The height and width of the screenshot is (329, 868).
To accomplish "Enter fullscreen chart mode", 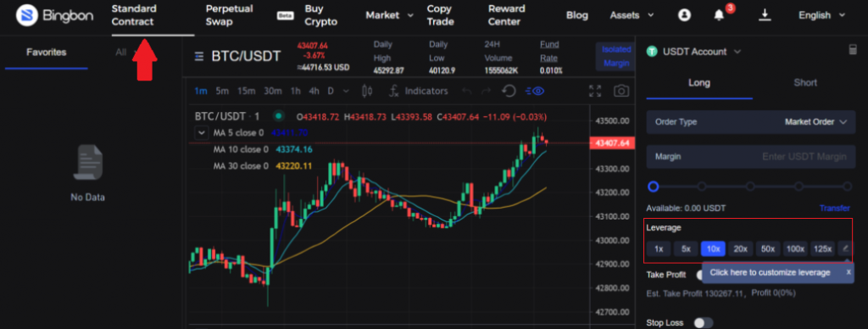I will [595, 91].
